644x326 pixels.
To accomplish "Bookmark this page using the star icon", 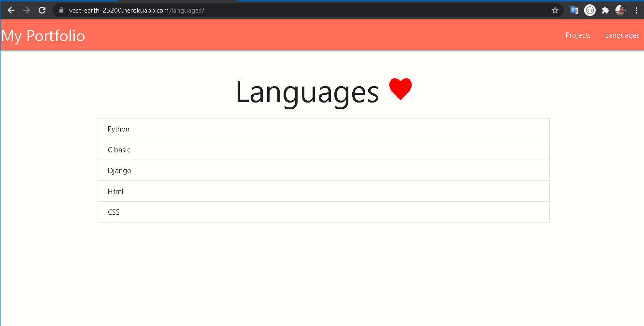I will coord(555,10).
